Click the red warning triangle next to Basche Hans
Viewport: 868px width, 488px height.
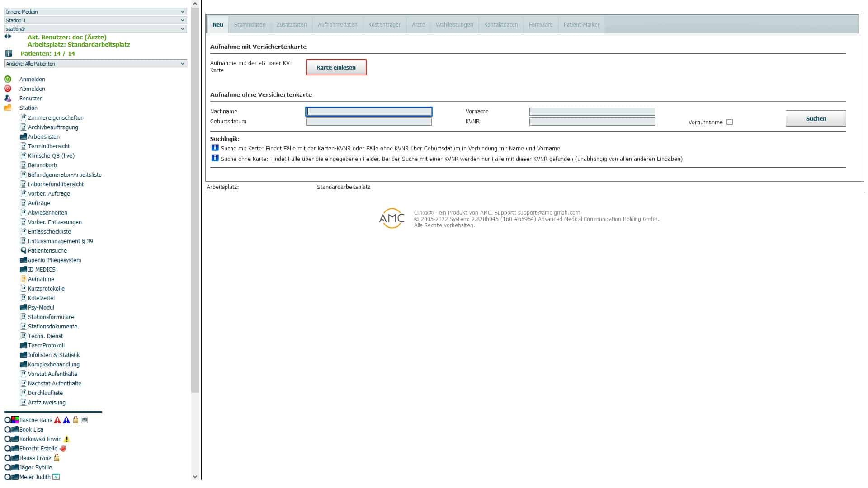pos(57,420)
